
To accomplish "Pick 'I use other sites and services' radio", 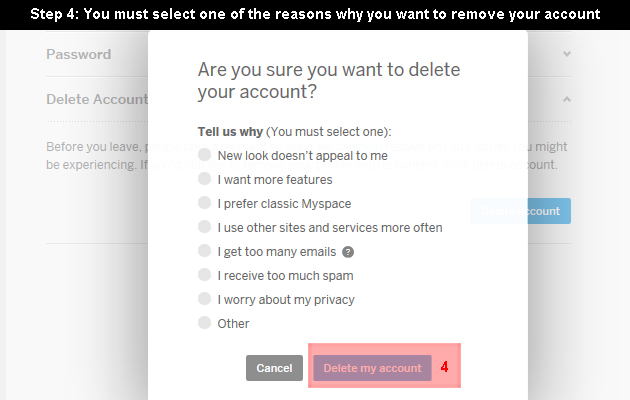I will (205, 227).
